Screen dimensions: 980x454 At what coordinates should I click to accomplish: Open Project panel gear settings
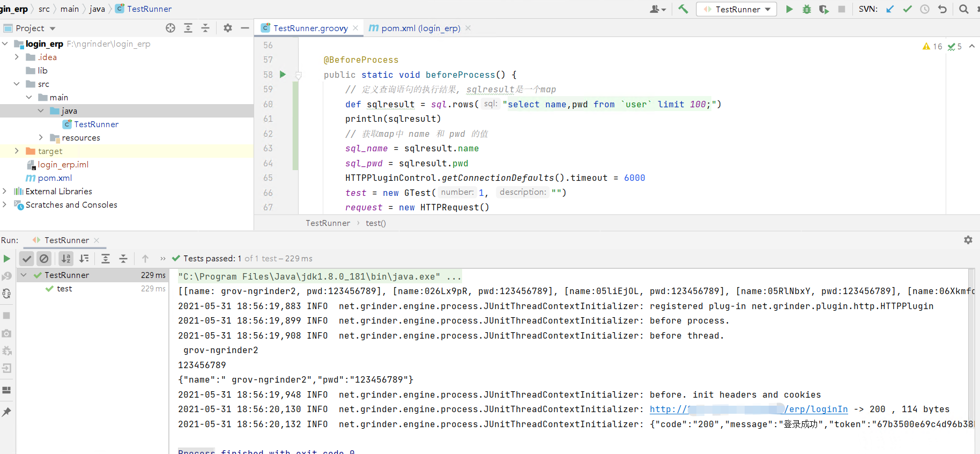228,28
